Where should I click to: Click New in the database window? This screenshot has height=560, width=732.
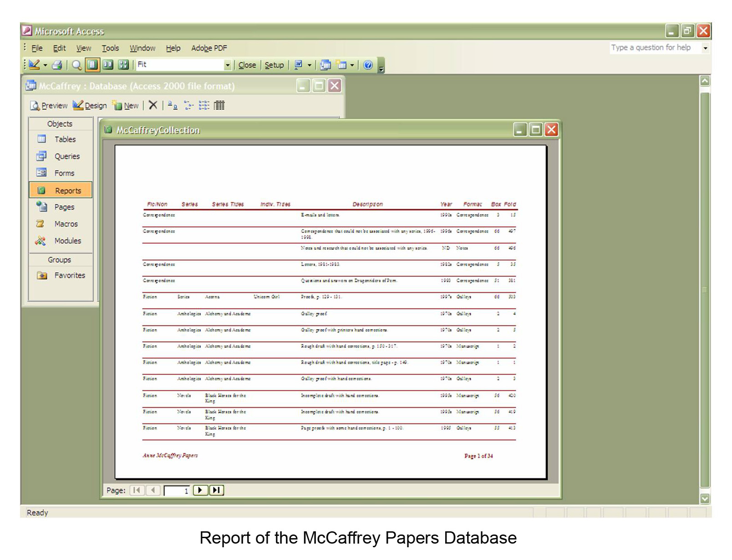(x=126, y=106)
